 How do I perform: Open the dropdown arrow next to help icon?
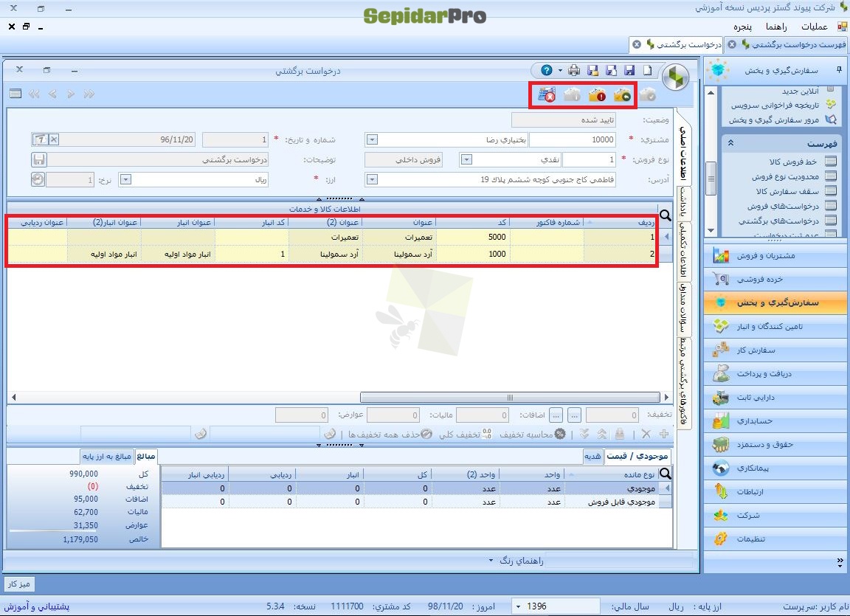tap(561, 70)
